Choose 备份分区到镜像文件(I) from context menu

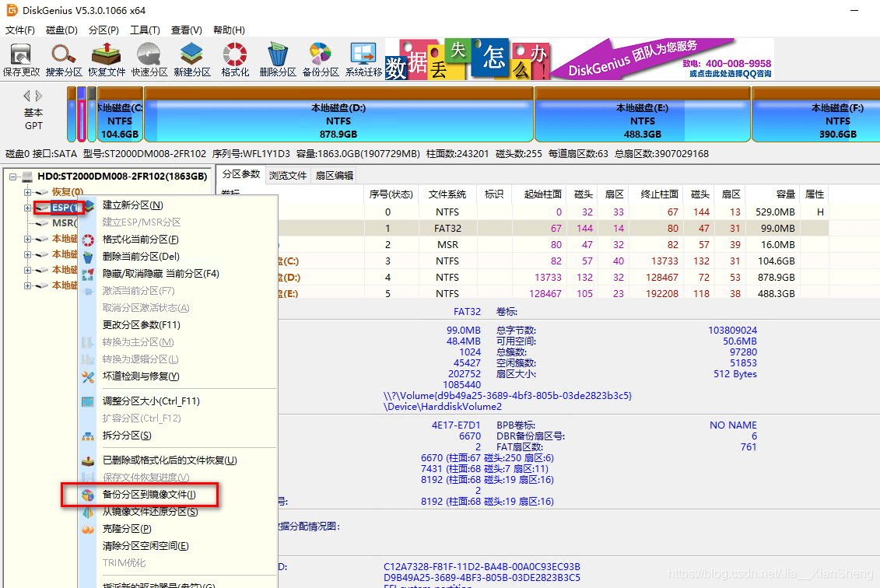click(149, 495)
